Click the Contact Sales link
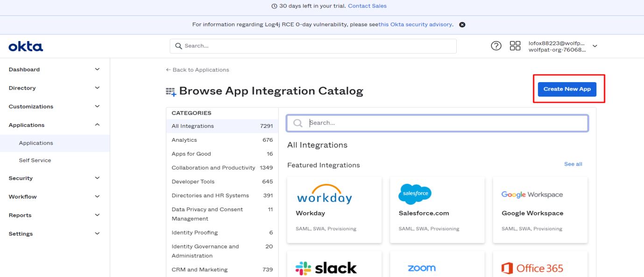The image size is (644, 277). [x=367, y=6]
